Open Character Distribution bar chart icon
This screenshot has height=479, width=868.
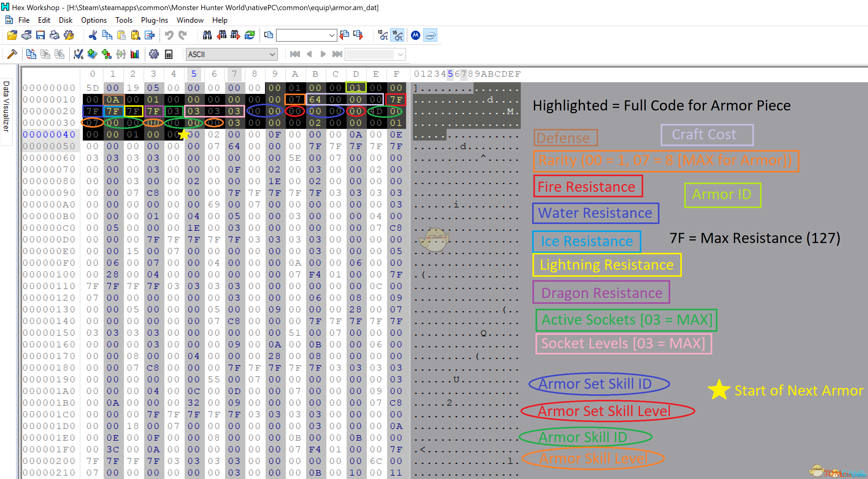pyautogui.click(x=135, y=54)
